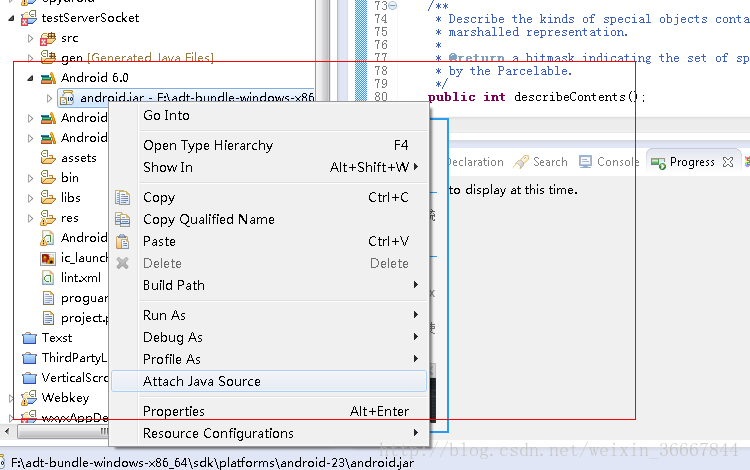Expand the libs folder node
Viewport: 750px width, 470px height.
(30, 198)
